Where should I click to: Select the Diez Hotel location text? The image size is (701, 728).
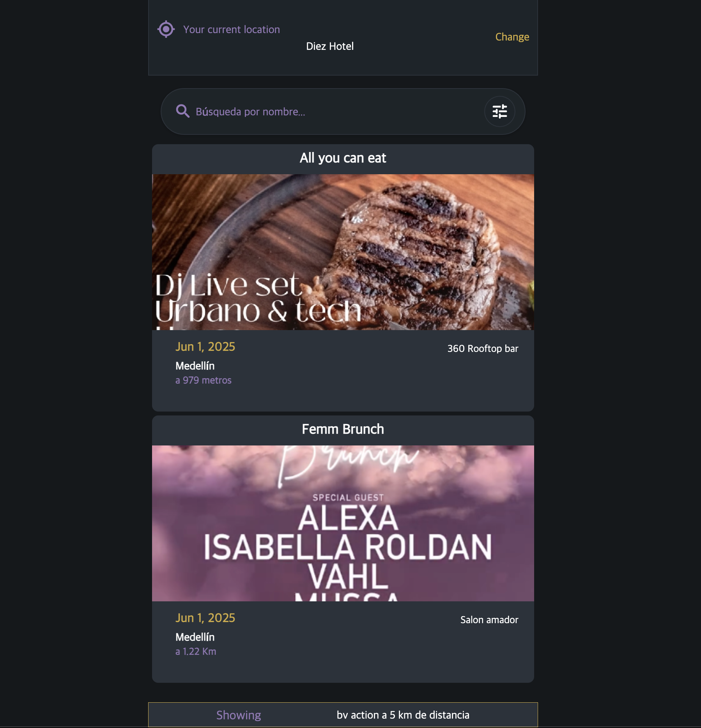point(330,46)
